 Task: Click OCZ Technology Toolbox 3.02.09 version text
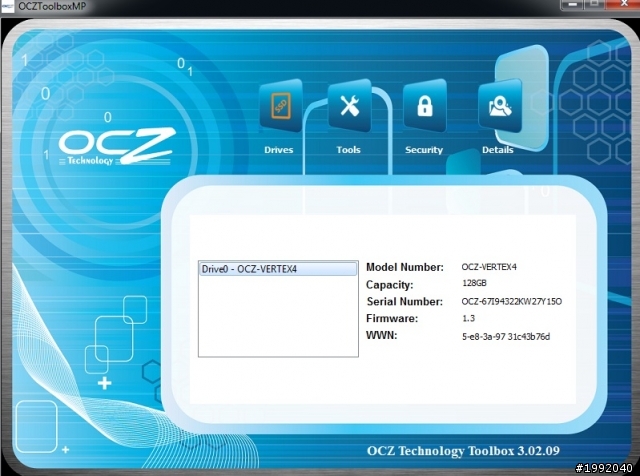point(463,451)
